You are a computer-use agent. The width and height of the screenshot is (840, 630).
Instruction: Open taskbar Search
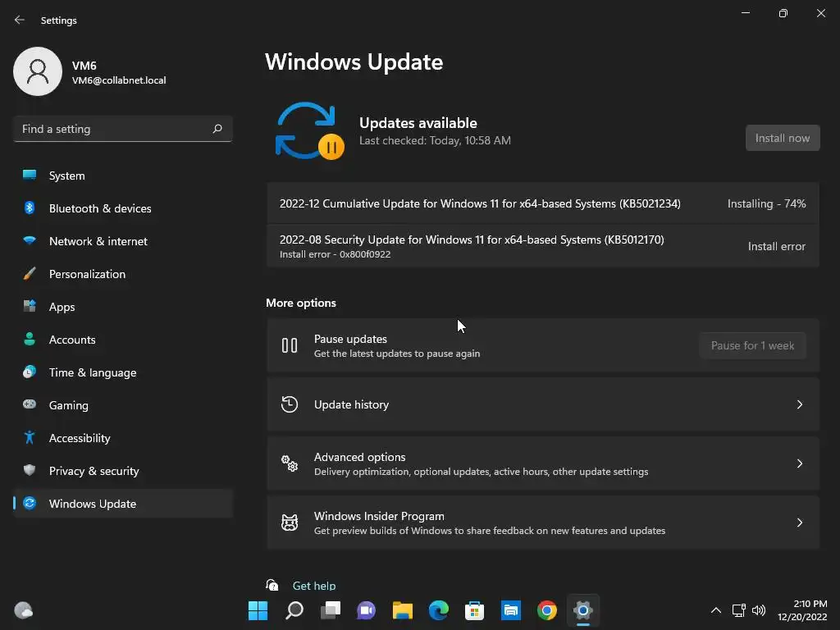tap(294, 610)
